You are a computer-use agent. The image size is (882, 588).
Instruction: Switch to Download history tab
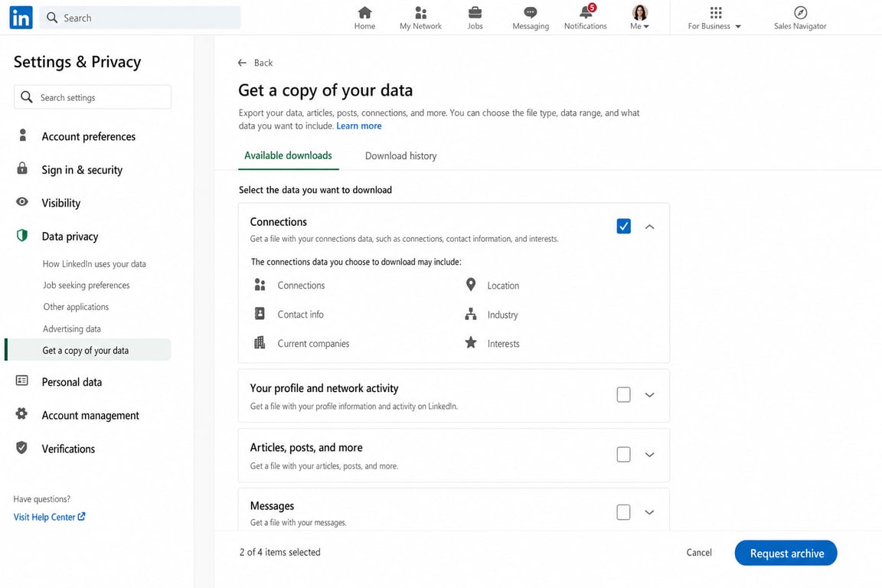(400, 156)
